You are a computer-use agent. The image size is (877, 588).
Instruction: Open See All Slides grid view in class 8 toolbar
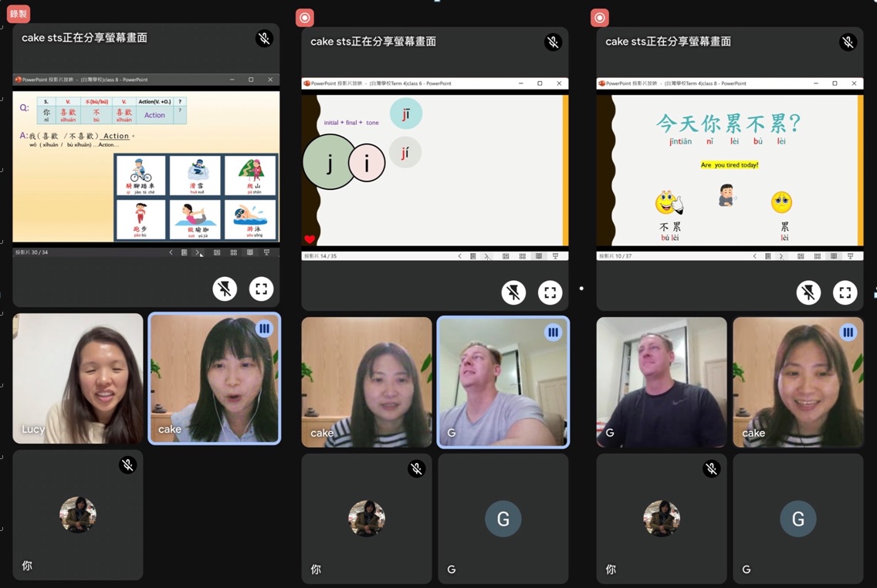coord(234,252)
